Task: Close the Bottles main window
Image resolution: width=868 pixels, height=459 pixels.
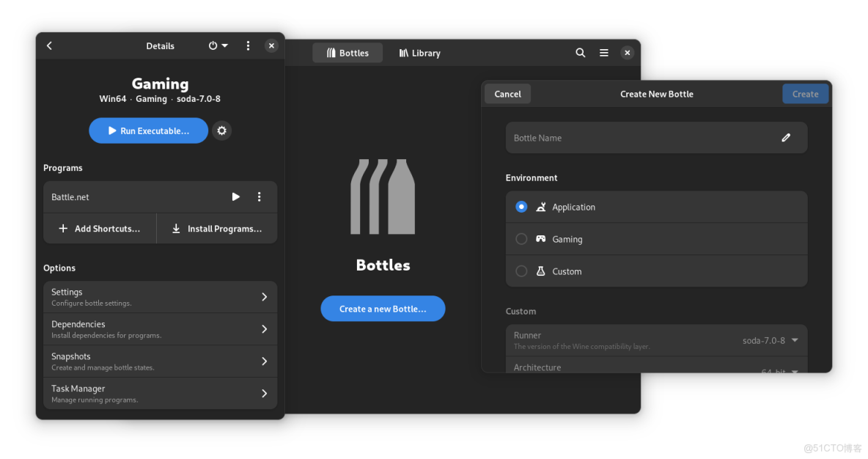Action: (628, 53)
